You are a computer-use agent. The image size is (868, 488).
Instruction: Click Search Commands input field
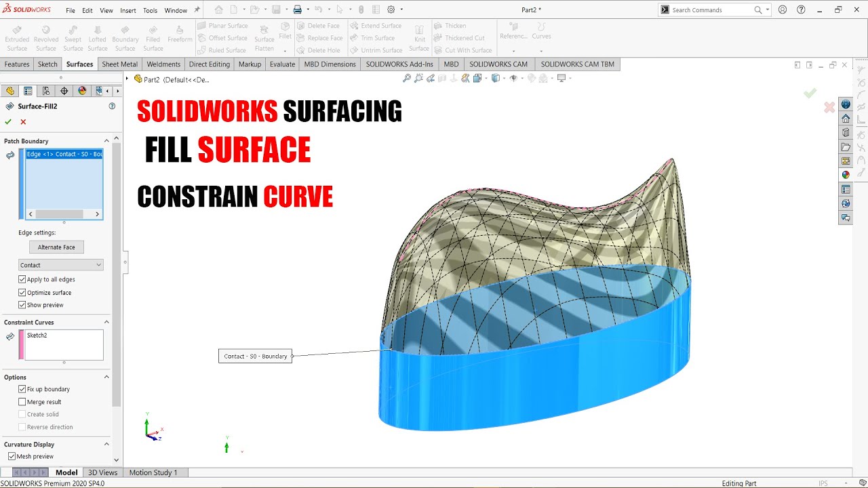coord(712,9)
